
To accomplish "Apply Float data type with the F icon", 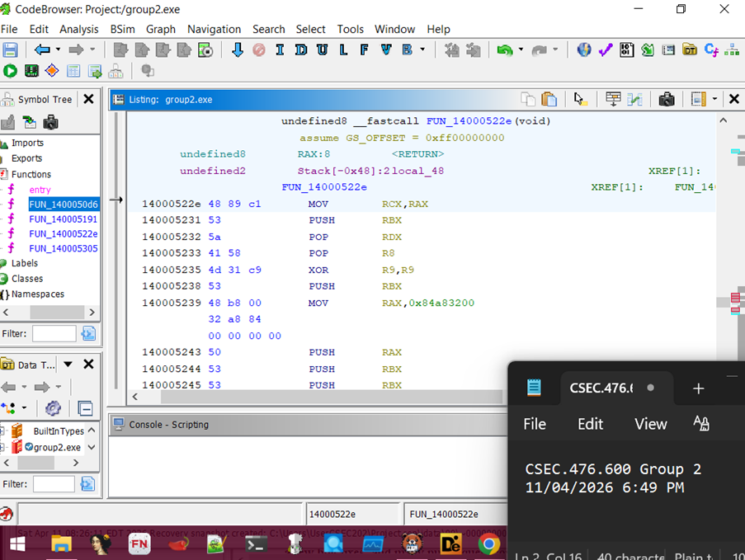I will (x=365, y=50).
